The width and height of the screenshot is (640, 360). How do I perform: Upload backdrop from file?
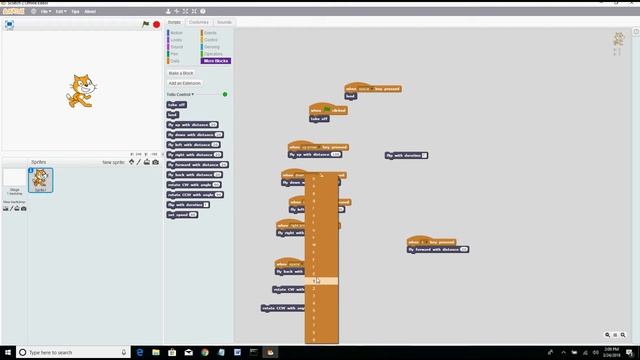point(17,209)
